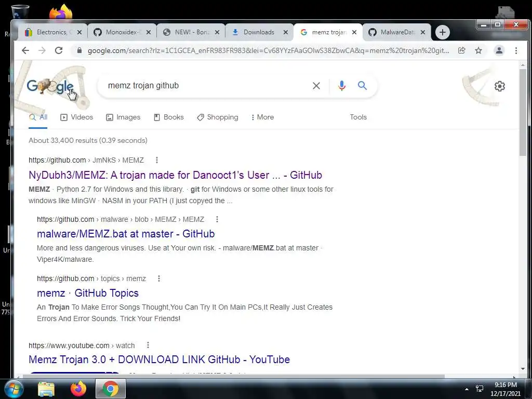This screenshot has height=399, width=532.
Task: Click the Chrome taskbar button
Action: (x=111, y=389)
